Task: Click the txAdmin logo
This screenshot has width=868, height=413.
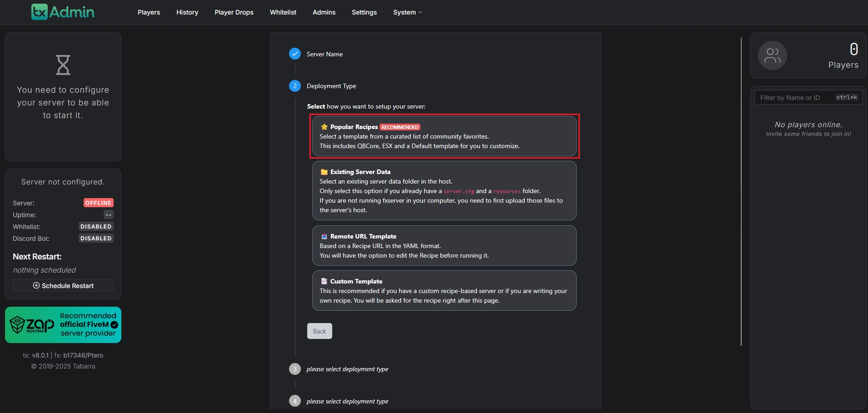Action: (x=63, y=12)
